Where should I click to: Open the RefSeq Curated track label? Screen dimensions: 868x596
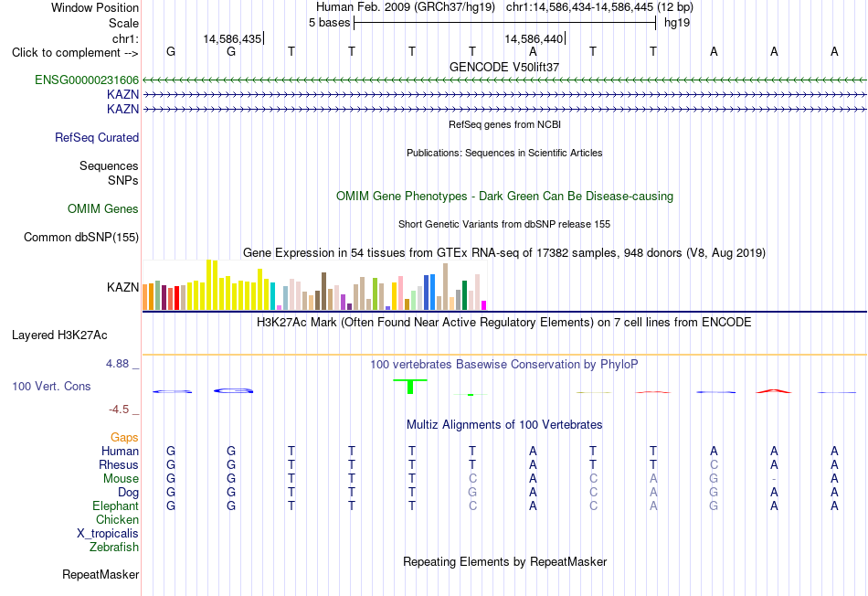point(97,137)
